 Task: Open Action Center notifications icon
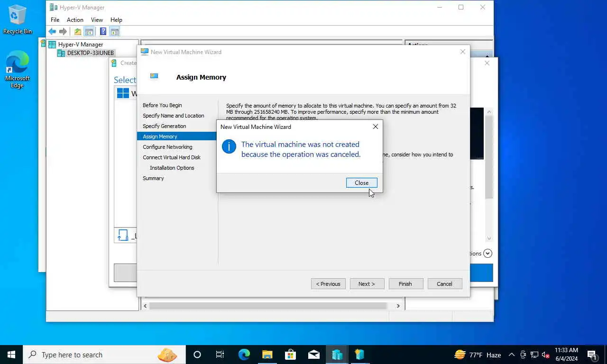click(592, 355)
